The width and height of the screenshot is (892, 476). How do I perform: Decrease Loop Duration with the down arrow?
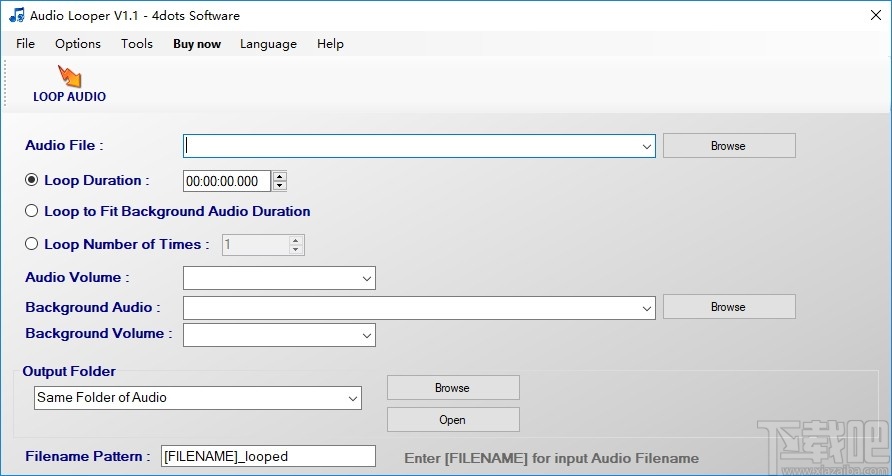click(x=279, y=186)
